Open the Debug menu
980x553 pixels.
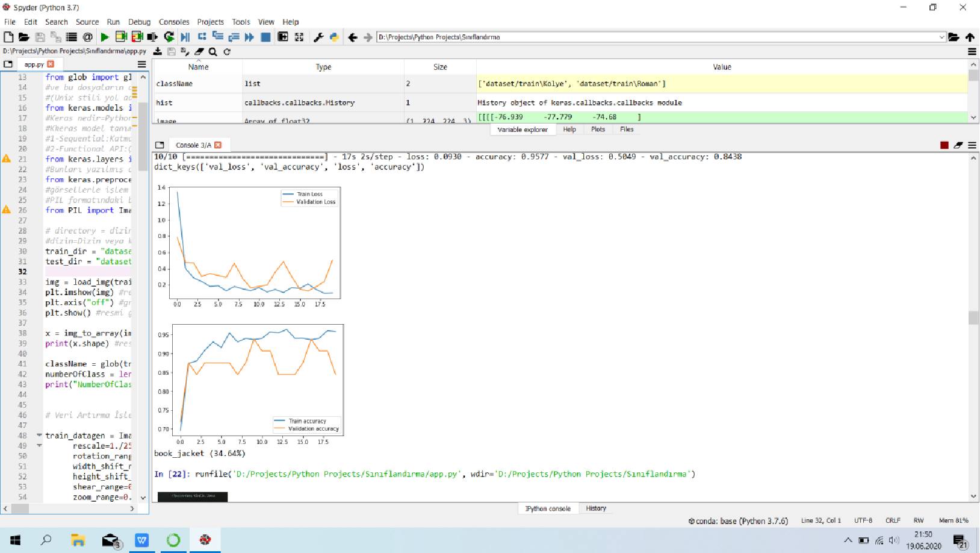tap(139, 22)
